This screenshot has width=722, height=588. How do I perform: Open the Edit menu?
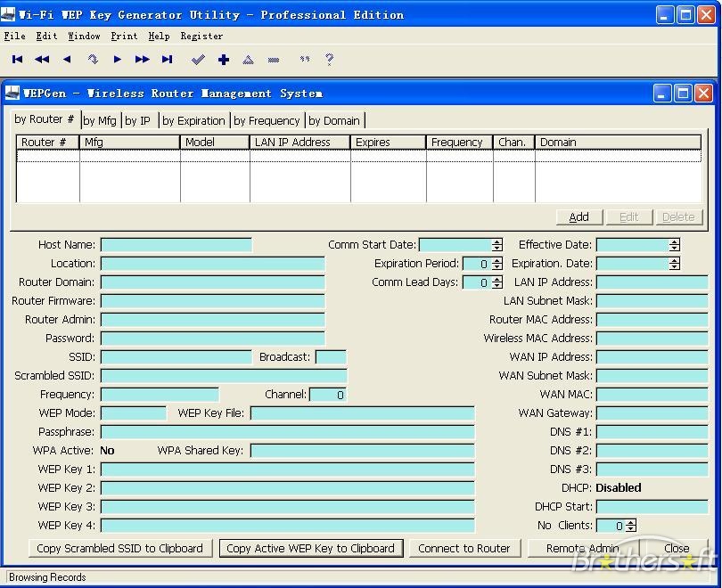[x=47, y=36]
